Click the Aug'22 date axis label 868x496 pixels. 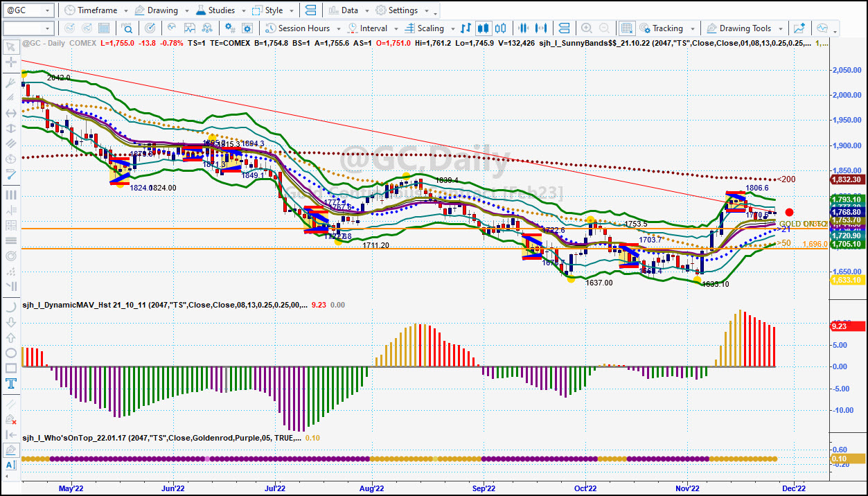click(372, 488)
